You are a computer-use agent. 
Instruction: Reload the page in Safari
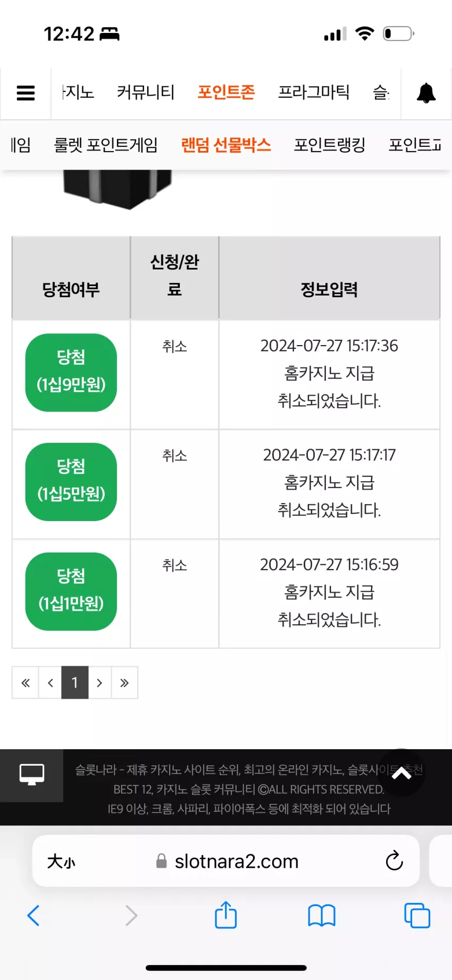coord(394,860)
